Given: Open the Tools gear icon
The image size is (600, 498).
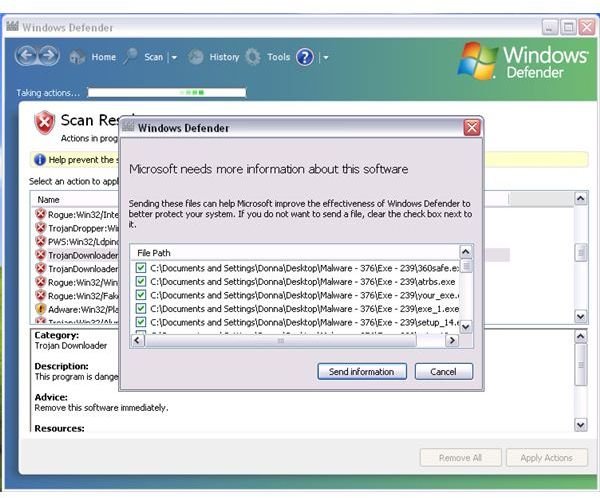Looking at the screenshot, I should click(253, 57).
